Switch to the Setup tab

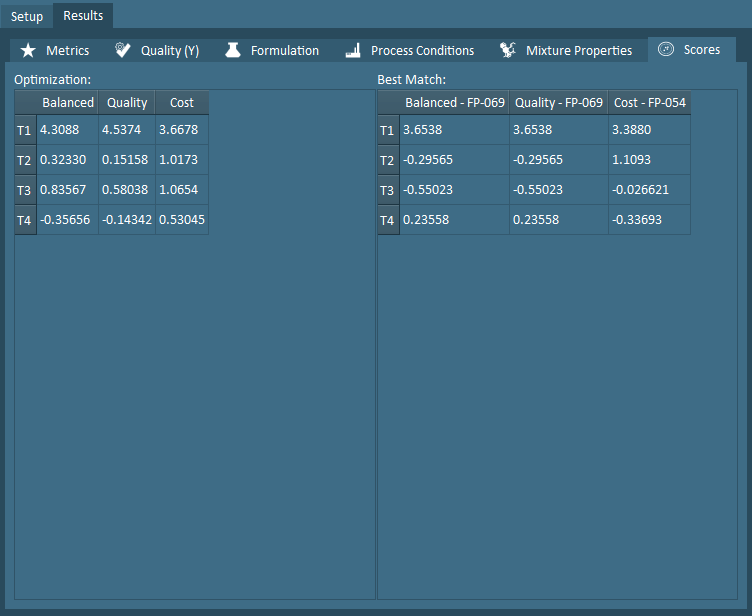27,16
